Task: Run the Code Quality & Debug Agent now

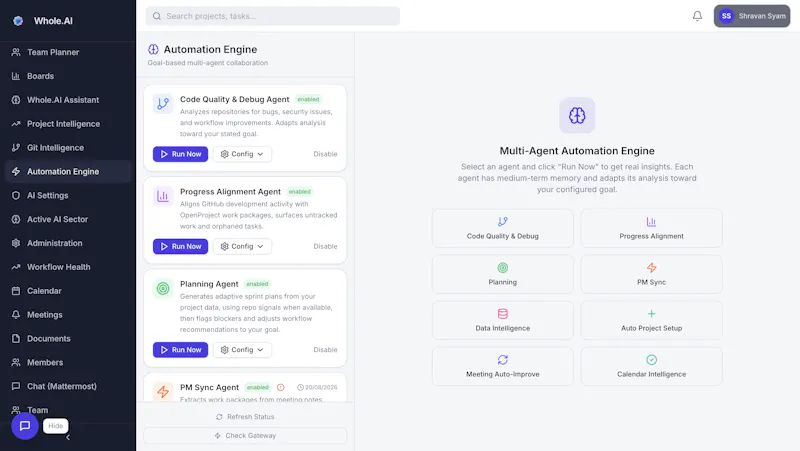Action: 181,154
